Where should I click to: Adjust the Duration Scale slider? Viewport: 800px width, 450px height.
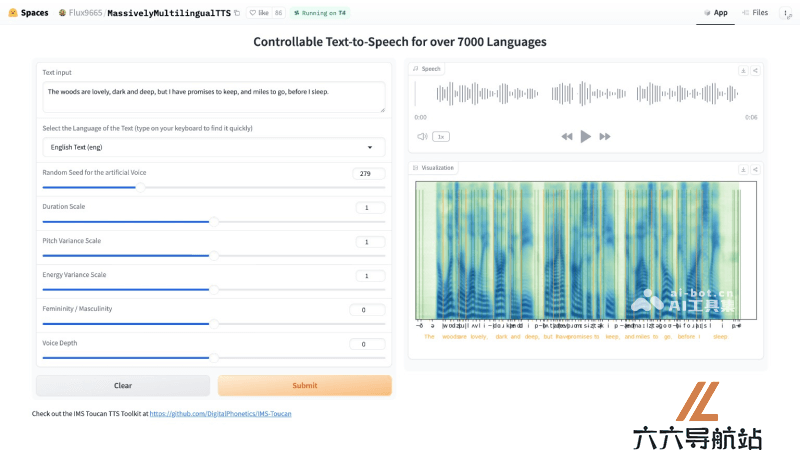click(x=214, y=221)
